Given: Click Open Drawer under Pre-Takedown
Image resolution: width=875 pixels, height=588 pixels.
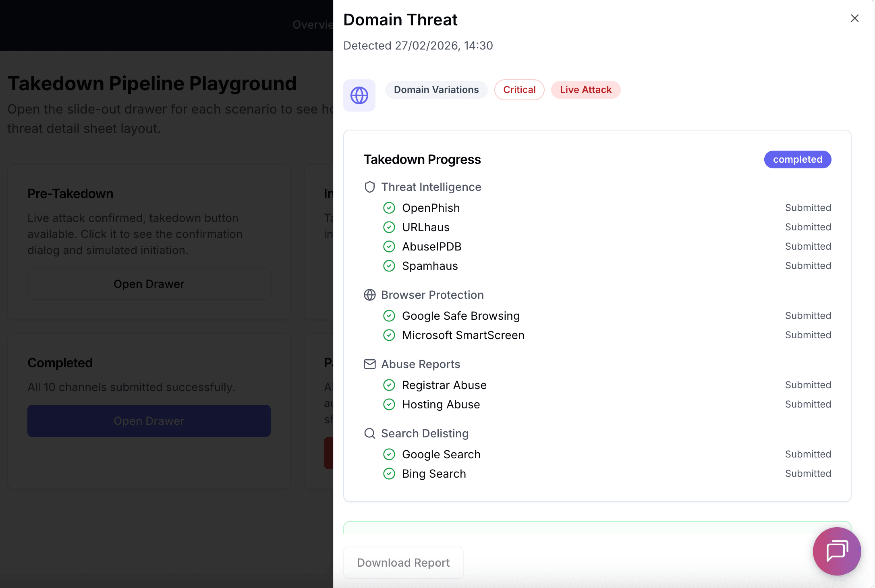Looking at the screenshot, I should pos(149,284).
